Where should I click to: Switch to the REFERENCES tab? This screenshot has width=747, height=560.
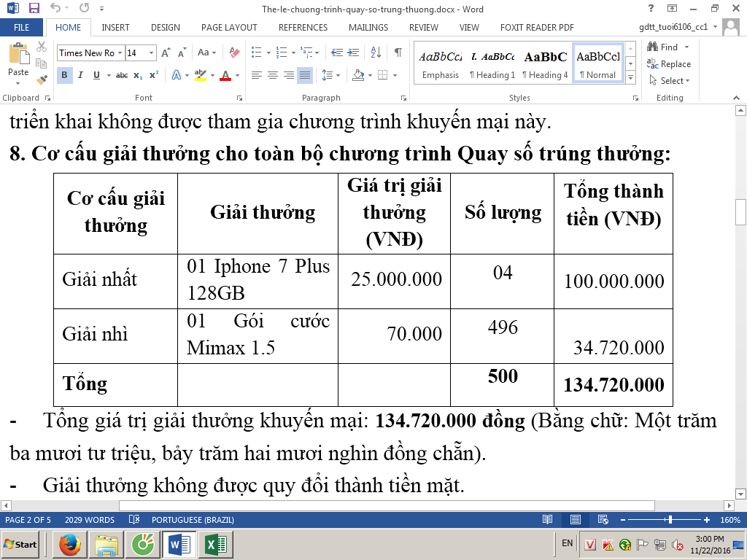click(x=303, y=27)
